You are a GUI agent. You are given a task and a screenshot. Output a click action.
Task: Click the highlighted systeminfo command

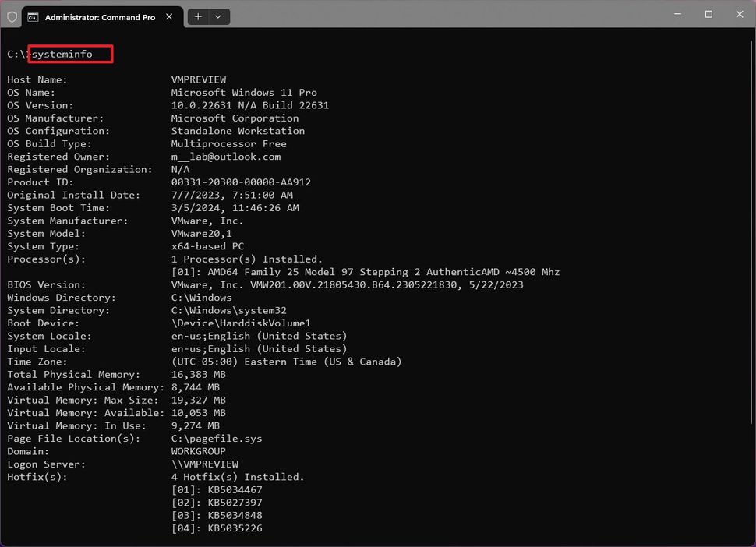tap(69, 54)
